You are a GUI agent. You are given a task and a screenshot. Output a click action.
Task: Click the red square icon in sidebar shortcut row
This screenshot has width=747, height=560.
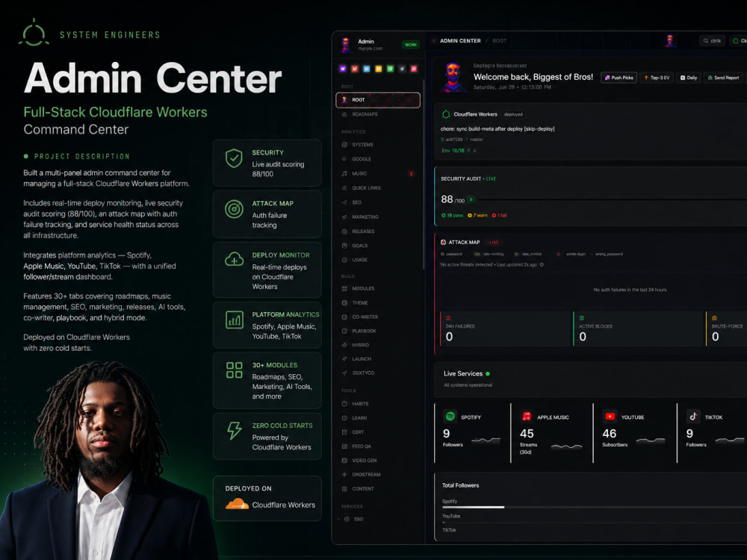[x=354, y=69]
